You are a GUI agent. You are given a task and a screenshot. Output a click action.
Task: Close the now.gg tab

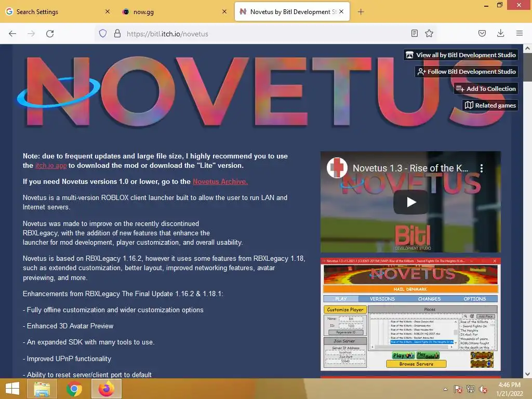224,11
